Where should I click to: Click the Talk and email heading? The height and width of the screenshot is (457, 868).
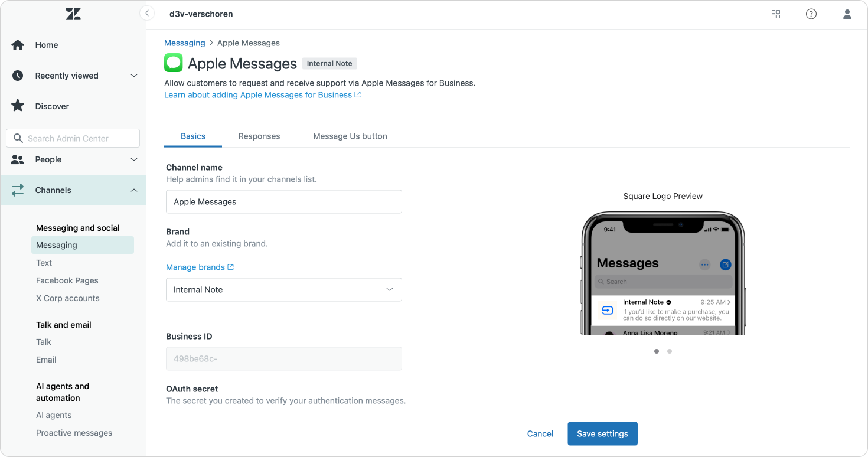(64, 325)
